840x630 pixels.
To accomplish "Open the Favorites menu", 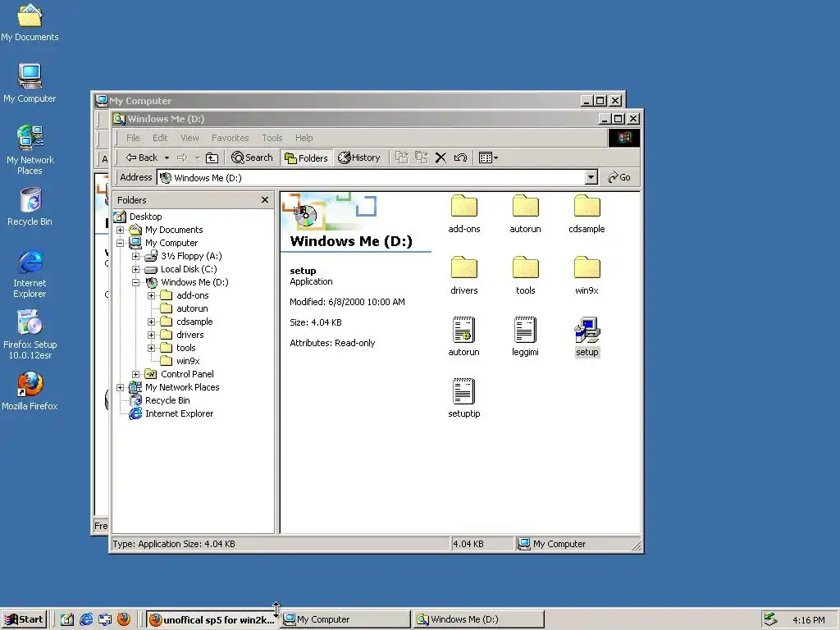I will pyautogui.click(x=231, y=138).
